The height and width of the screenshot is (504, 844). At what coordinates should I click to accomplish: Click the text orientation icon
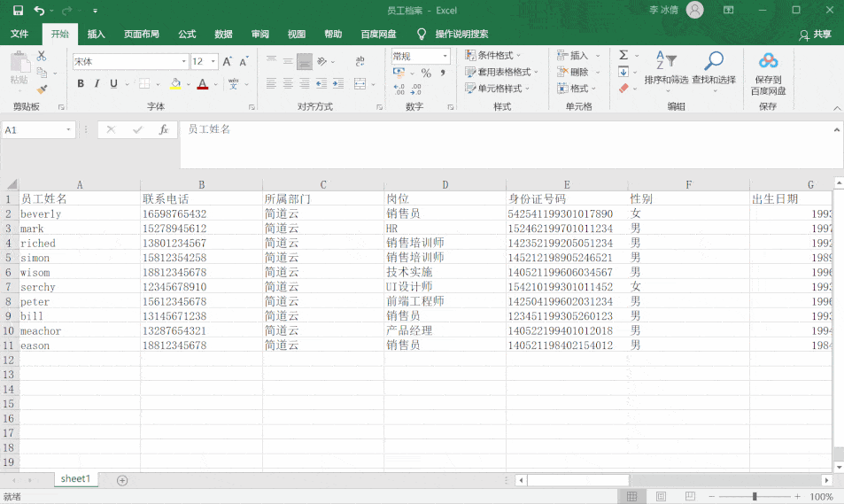[x=322, y=61]
